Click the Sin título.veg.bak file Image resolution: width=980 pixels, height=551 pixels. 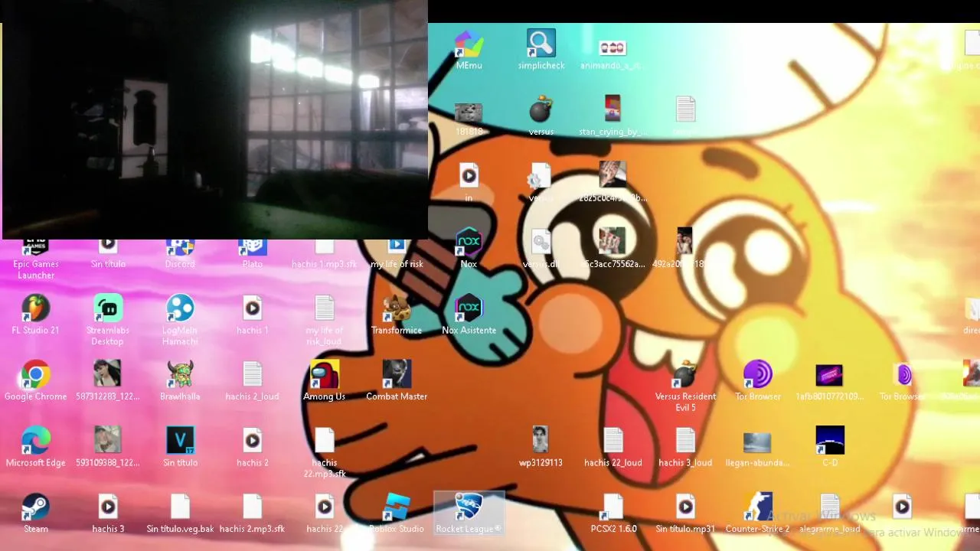click(x=180, y=514)
